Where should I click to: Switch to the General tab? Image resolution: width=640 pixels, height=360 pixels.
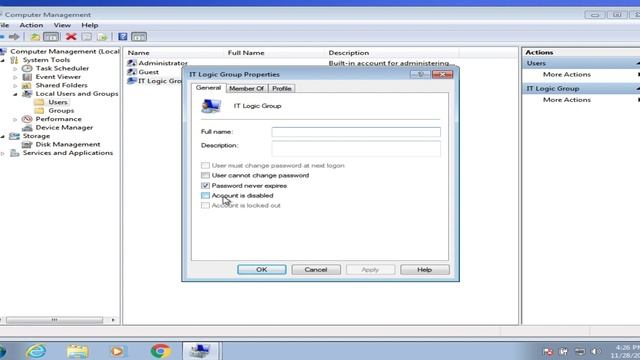(208, 88)
